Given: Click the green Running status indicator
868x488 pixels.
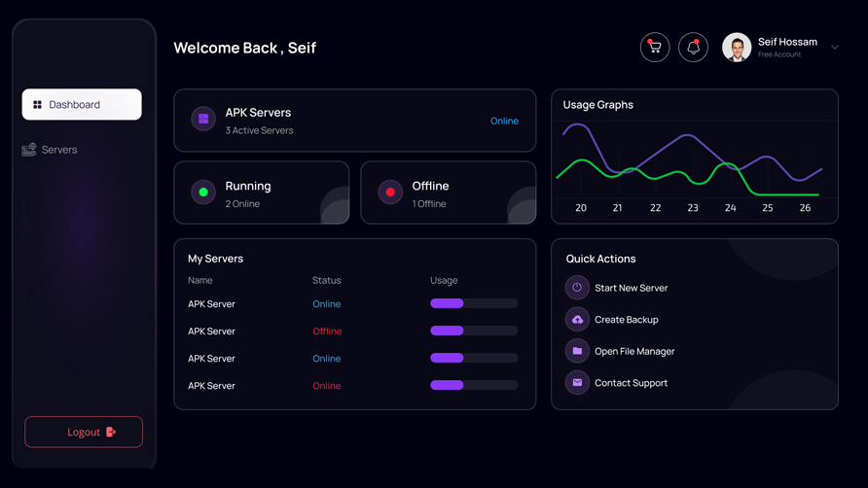Looking at the screenshot, I should click(203, 192).
